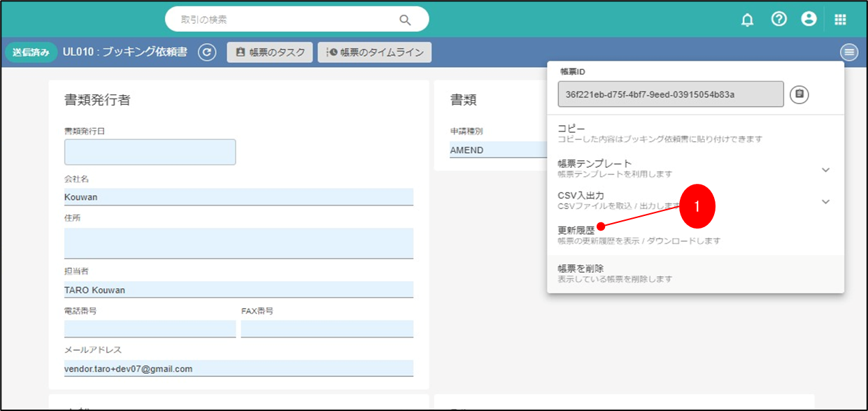Image resolution: width=868 pixels, height=411 pixels.
Task: Expand the 帳票テンプレート chevron
Action: click(x=825, y=170)
